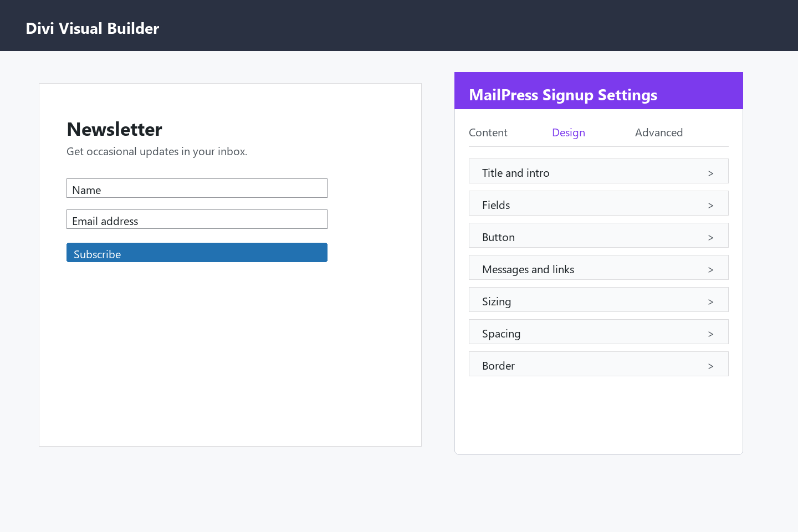Open the Button design section
This screenshot has height=532, width=798.
[598, 236]
